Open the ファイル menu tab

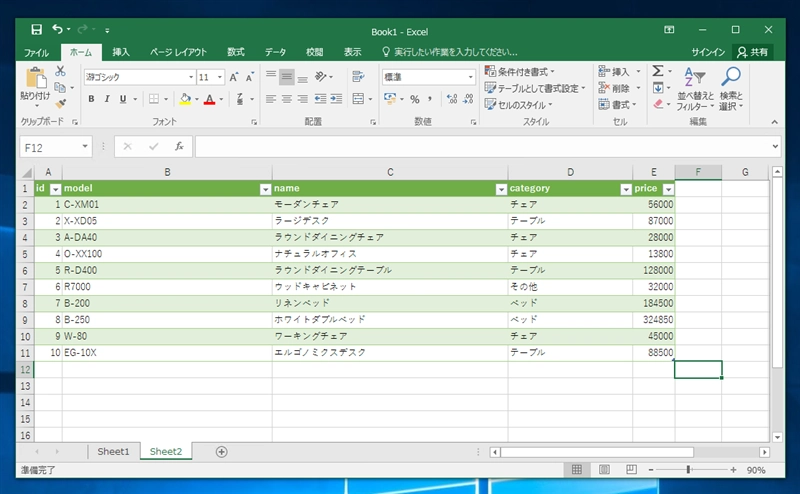coord(36,52)
